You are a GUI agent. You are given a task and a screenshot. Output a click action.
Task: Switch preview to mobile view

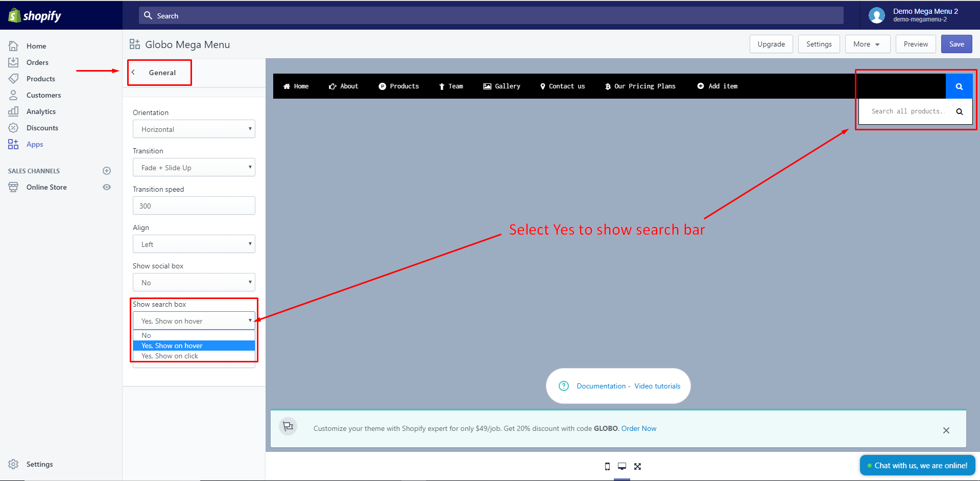607,466
